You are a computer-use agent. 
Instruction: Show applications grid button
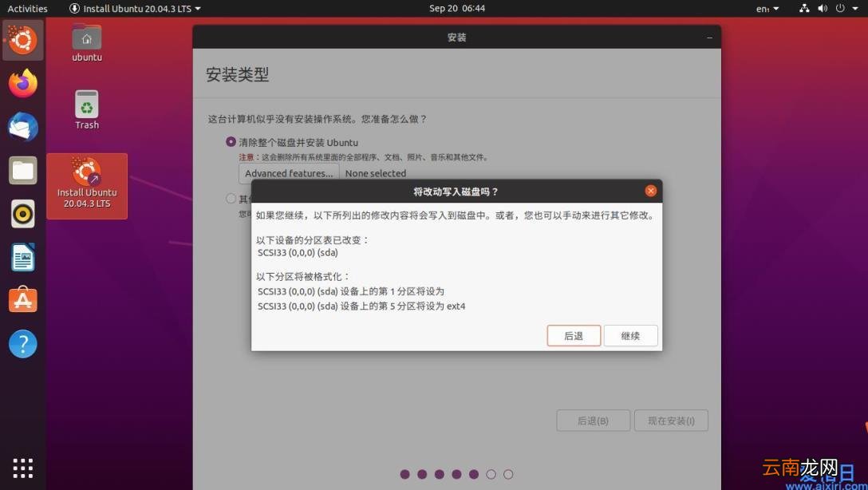pyautogui.click(x=22, y=468)
